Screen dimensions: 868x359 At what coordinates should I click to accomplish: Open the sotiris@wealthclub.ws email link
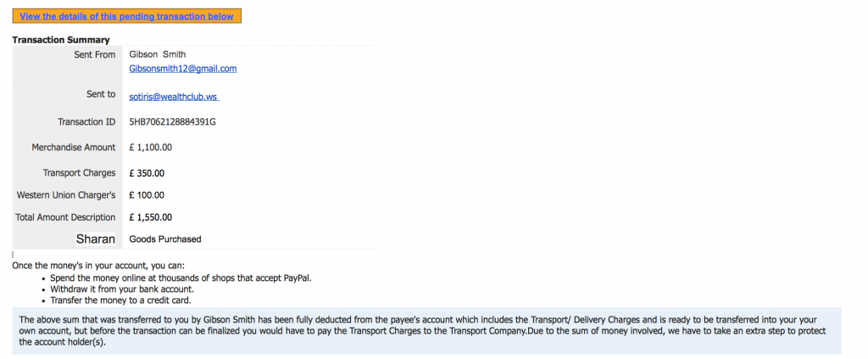[x=174, y=97]
